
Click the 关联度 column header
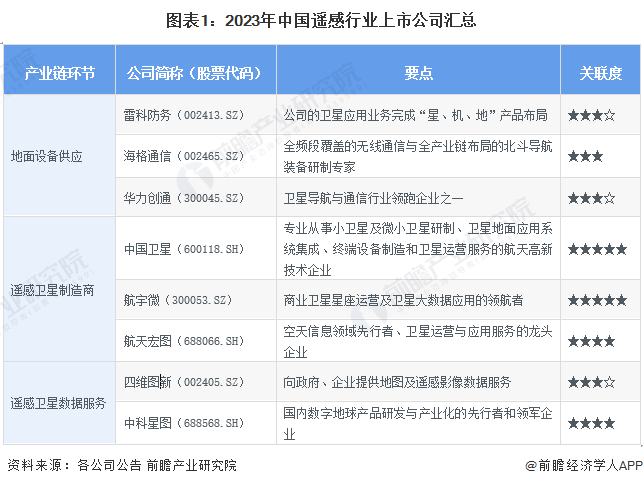[600, 70]
